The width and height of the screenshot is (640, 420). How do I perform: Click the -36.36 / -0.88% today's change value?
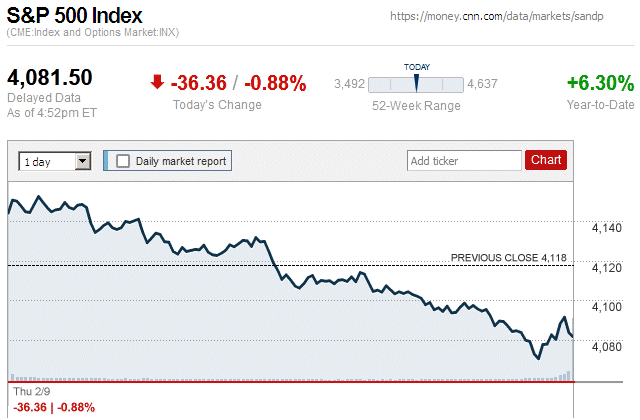(x=238, y=83)
